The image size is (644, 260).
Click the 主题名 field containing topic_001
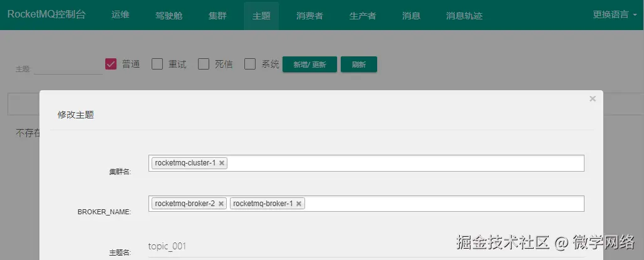366,246
